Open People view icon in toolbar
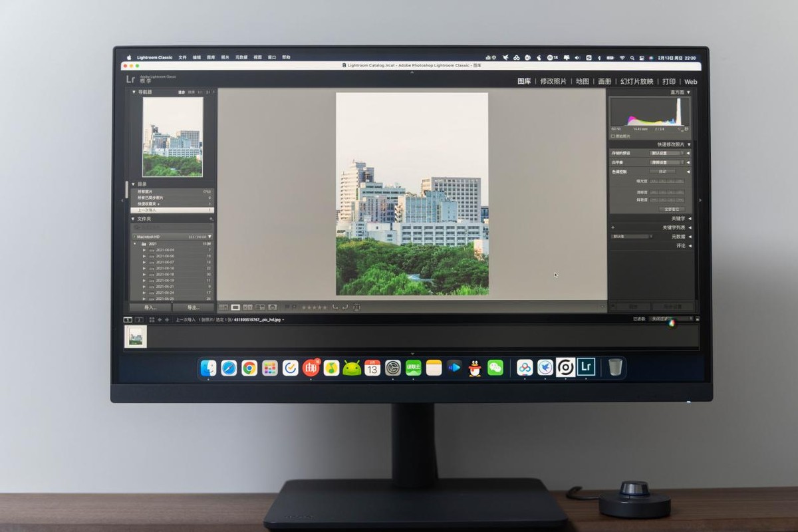The height and width of the screenshot is (532, 798). 272,307
